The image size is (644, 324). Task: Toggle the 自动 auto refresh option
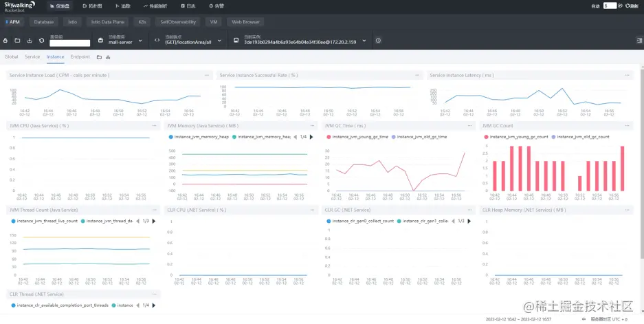(595, 6)
